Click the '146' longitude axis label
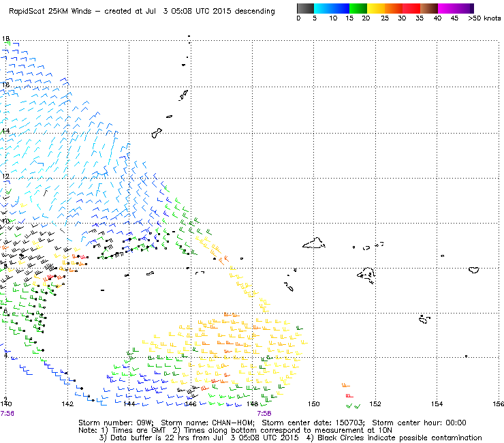504x443 pixels. (x=191, y=403)
